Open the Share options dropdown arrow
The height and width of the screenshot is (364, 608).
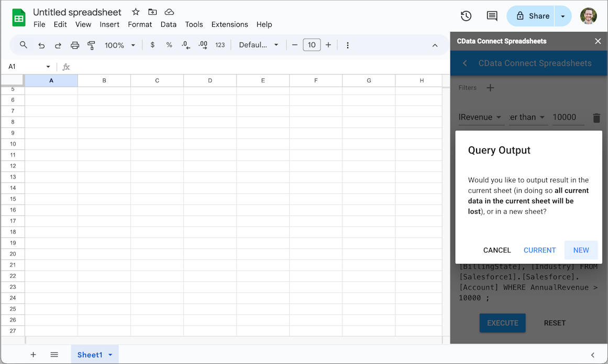click(563, 16)
